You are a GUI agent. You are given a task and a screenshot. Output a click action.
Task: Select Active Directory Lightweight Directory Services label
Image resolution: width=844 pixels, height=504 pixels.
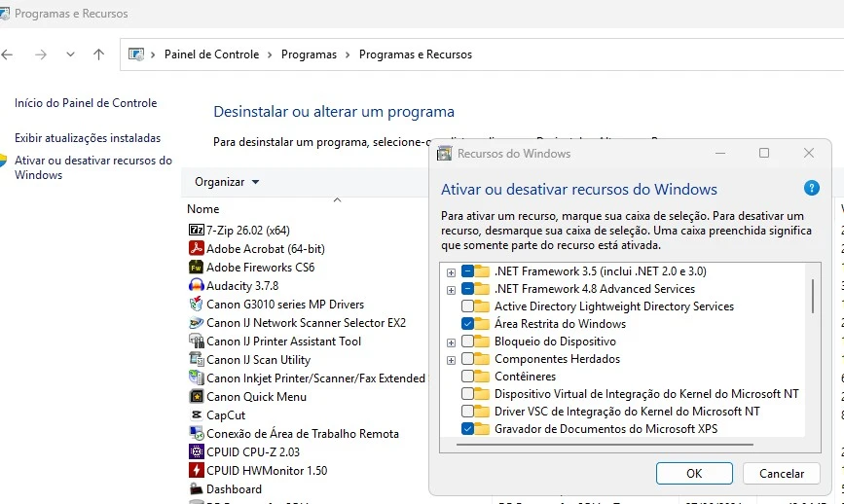pyautogui.click(x=614, y=306)
